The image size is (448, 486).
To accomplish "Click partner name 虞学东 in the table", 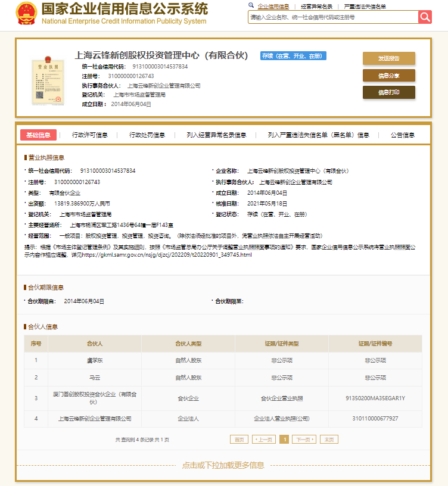I will pyautogui.click(x=95, y=360).
